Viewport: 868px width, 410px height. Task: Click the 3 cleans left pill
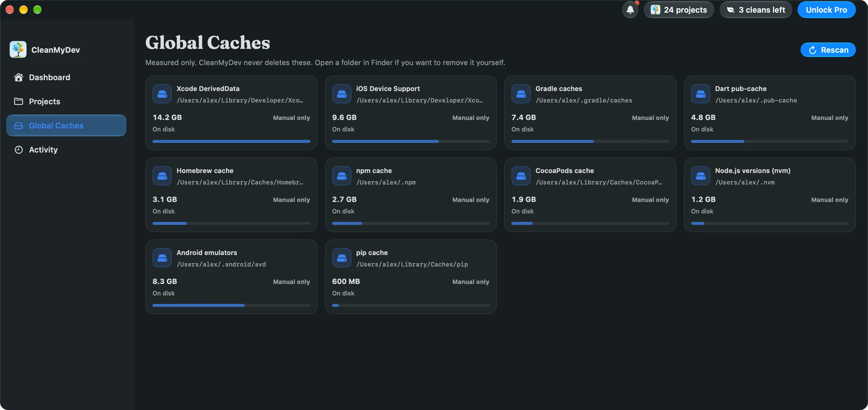(x=756, y=10)
